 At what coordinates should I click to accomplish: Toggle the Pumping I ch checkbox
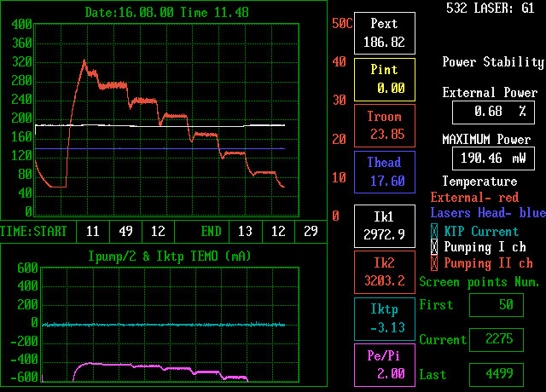(435, 247)
